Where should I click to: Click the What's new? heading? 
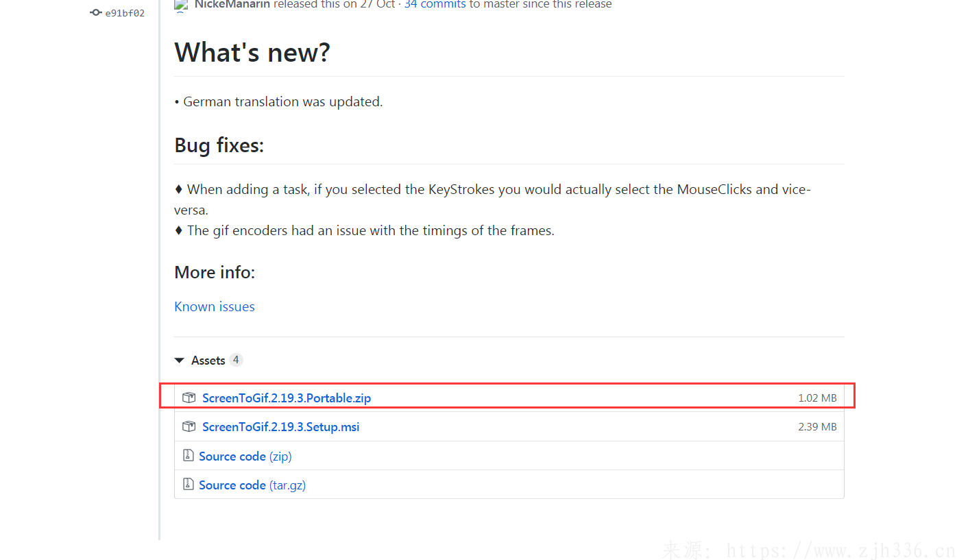252,52
